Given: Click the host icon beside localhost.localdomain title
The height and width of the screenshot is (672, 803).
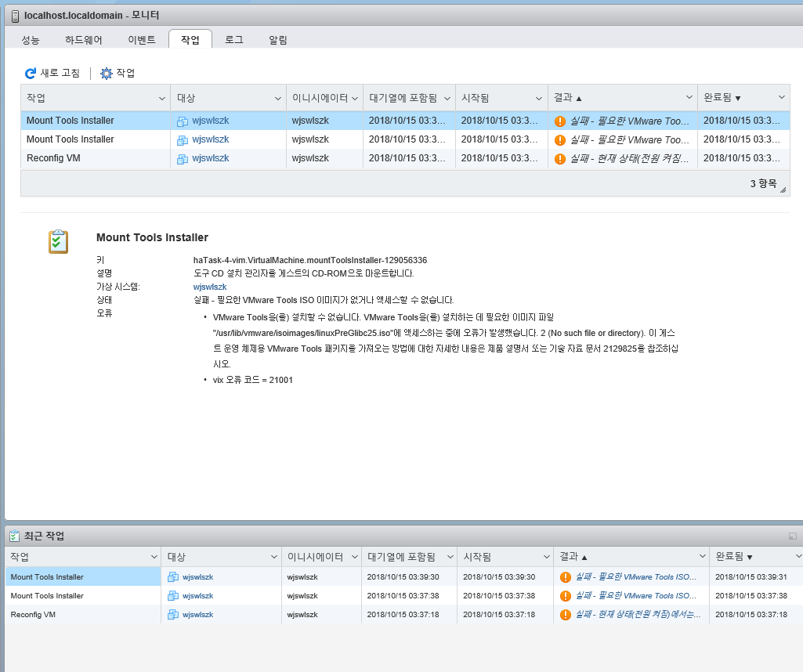Looking at the screenshot, I should [15, 16].
